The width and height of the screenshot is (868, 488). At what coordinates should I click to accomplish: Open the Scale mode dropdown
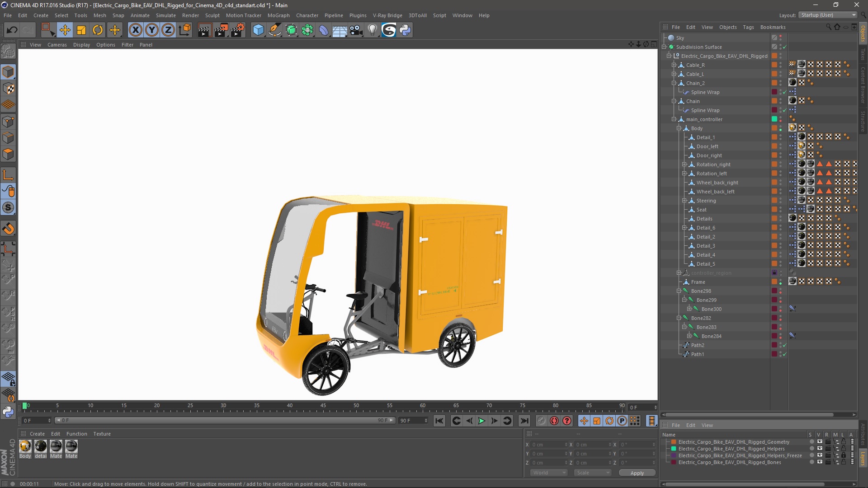point(592,473)
